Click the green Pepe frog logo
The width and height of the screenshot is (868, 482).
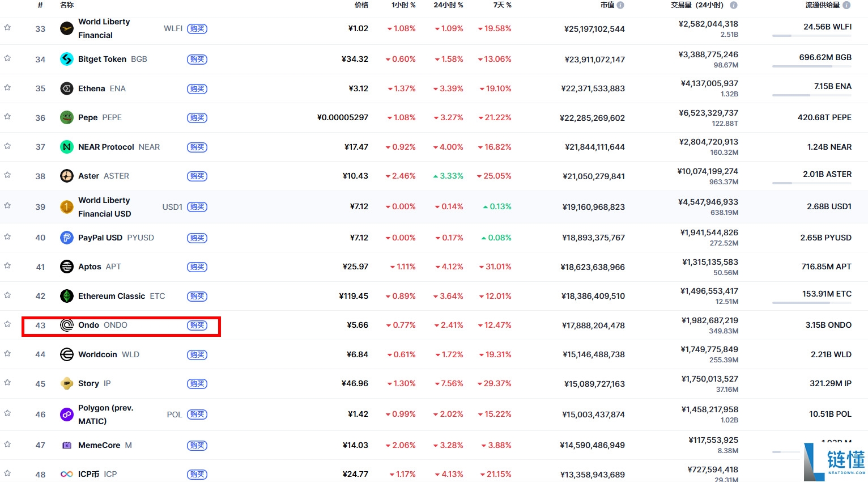click(67, 117)
